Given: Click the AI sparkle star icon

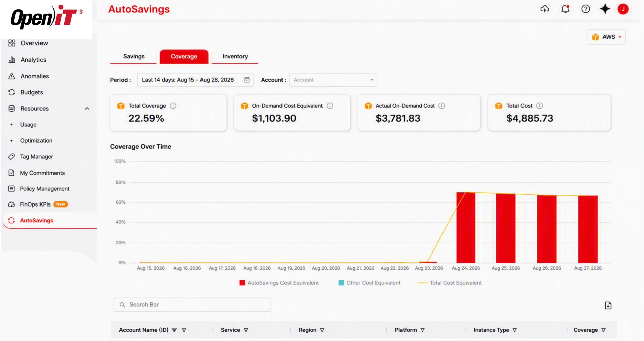Looking at the screenshot, I should 605,9.
